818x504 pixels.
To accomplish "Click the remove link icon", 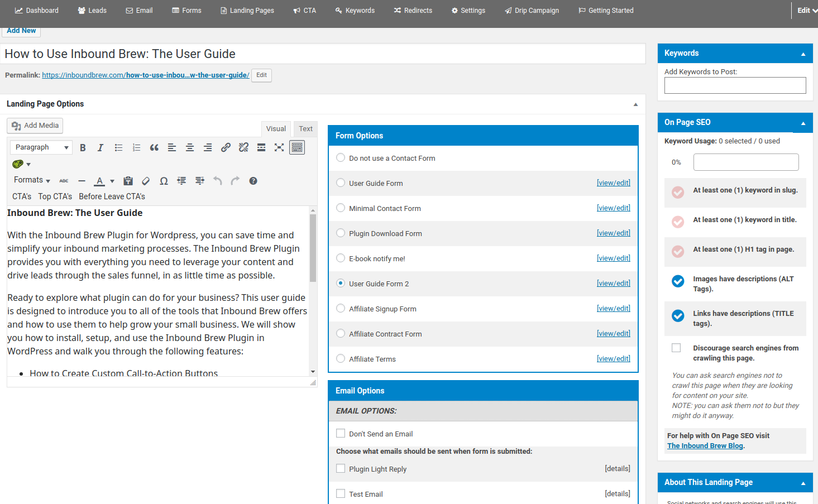I will coord(243,147).
